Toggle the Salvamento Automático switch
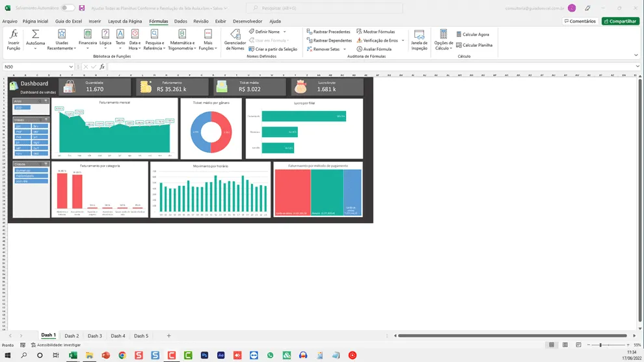The width and height of the screenshot is (644, 362). [68, 8]
